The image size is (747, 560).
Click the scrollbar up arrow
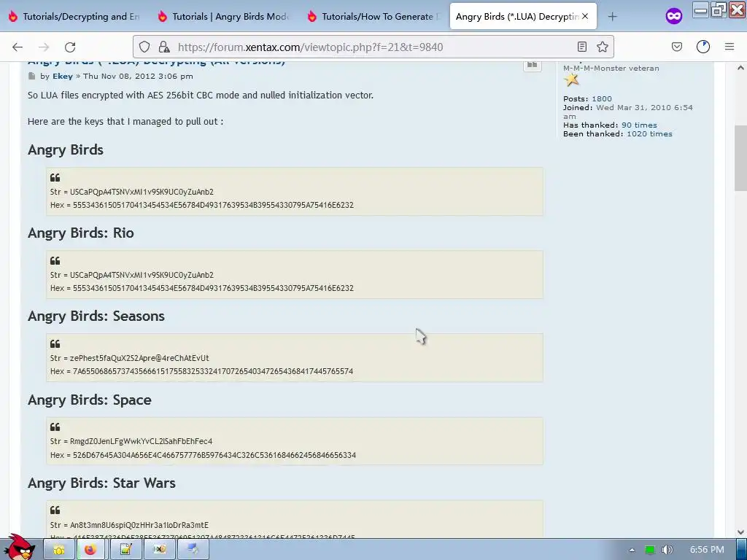point(740,68)
